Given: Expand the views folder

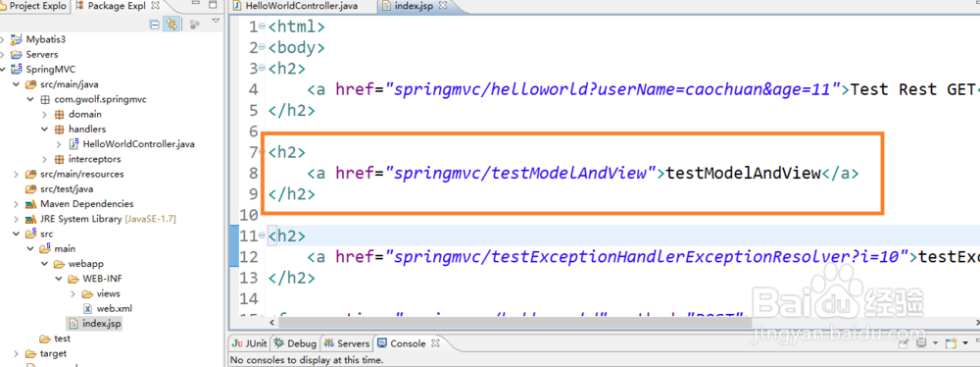Looking at the screenshot, I should click(73, 293).
